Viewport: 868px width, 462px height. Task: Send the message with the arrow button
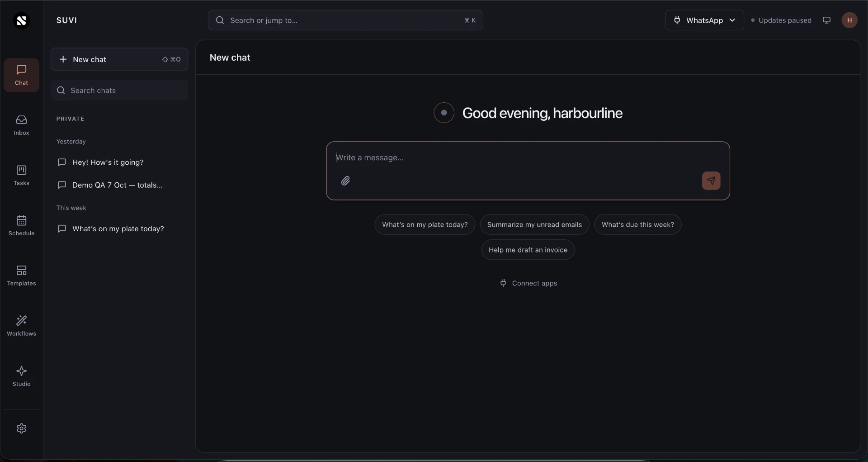(711, 181)
